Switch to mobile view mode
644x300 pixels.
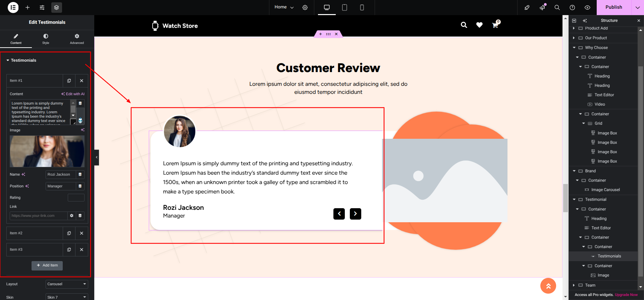(362, 7)
